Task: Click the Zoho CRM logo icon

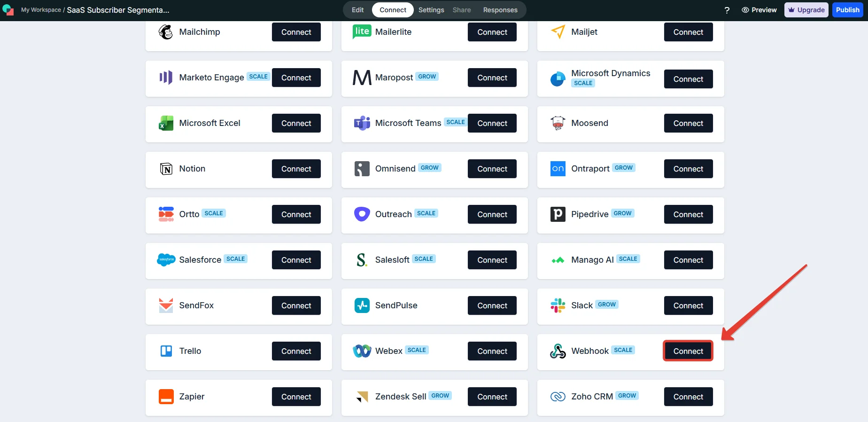Action: pyautogui.click(x=558, y=397)
